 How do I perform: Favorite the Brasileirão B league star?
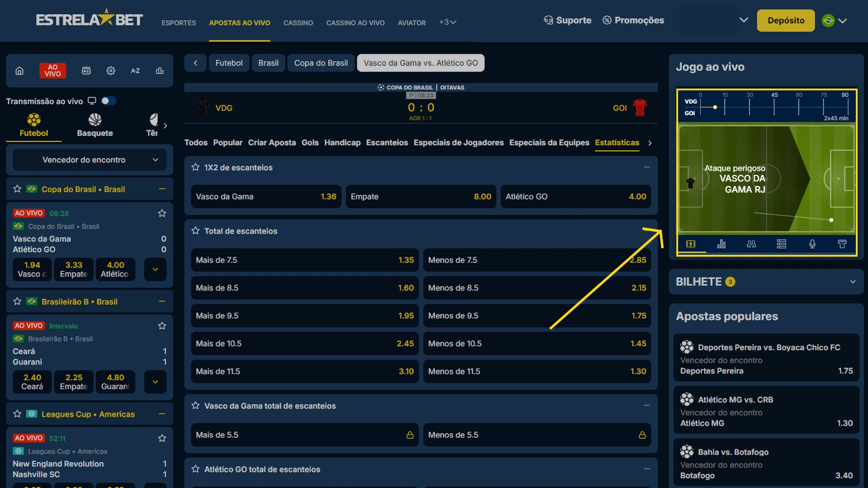pyautogui.click(x=17, y=301)
